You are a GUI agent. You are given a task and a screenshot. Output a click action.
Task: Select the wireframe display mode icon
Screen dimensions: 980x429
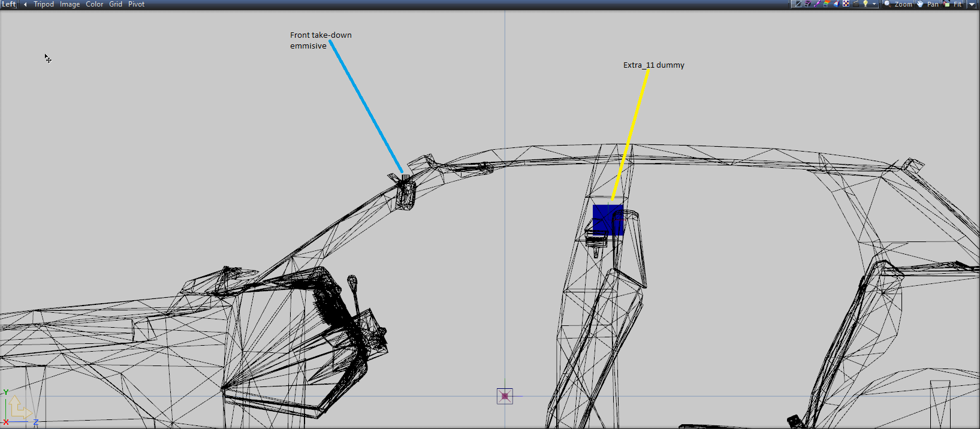pyautogui.click(x=798, y=4)
